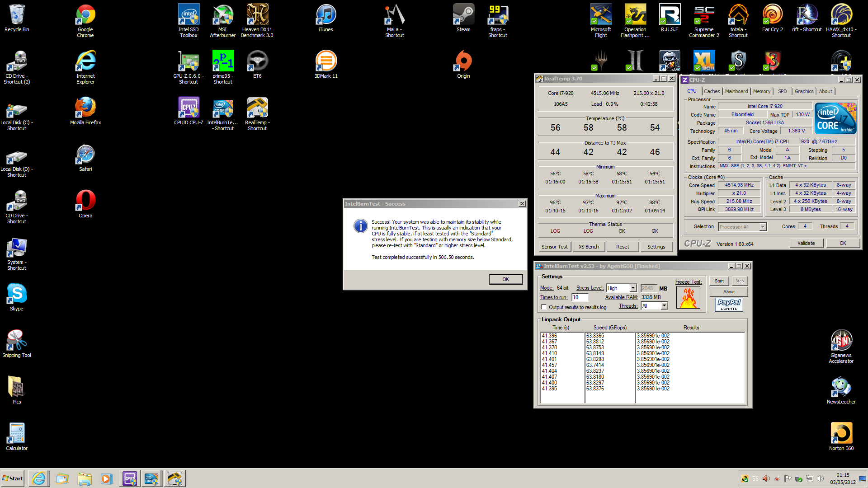Open the prime95 shortcut icon
The width and height of the screenshot is (868, 488).
tap(223, 61)
